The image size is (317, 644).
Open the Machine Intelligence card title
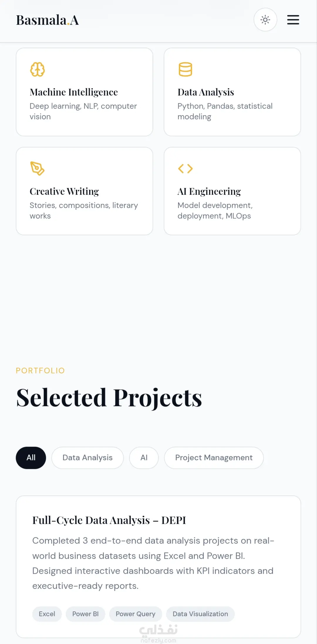pos(74,92)
